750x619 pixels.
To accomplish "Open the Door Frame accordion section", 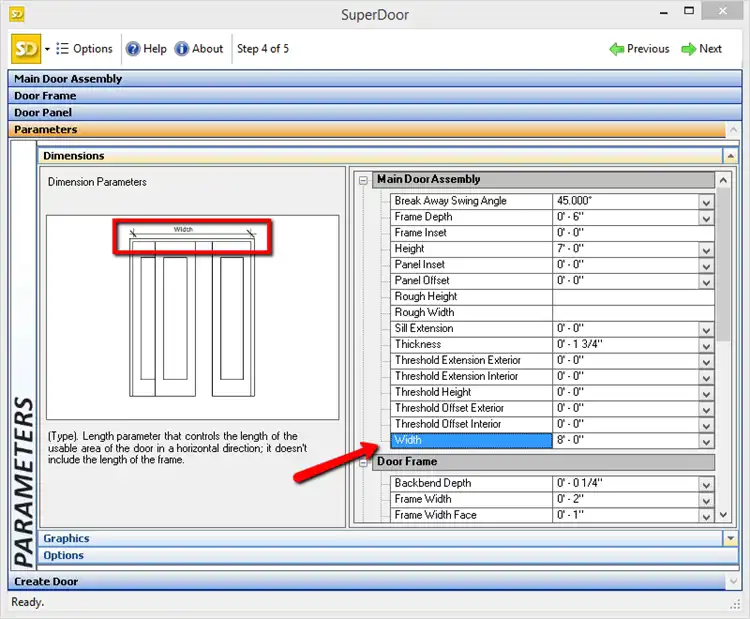I will click(x=375, y=96).
